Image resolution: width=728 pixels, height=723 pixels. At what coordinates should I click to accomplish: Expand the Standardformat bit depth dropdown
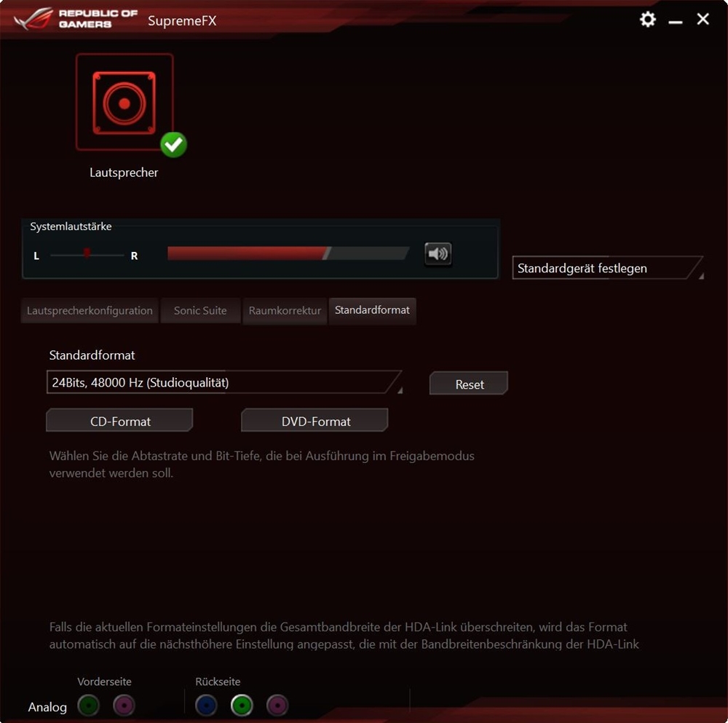click(x=224, y=382)
